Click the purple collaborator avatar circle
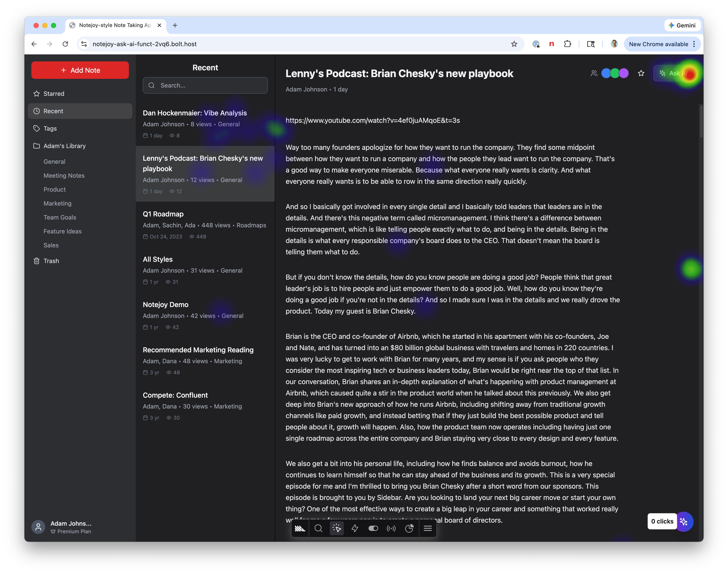 (624, 73)
